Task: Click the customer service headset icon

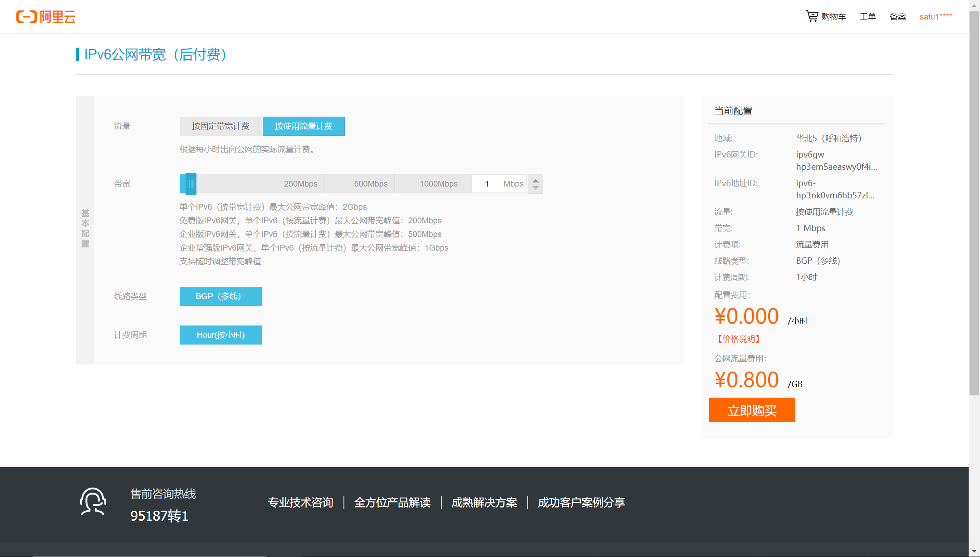Action: pos(93,502)
